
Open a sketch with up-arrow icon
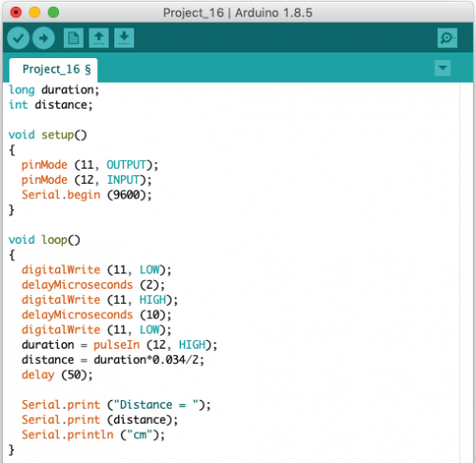(99, 38)
